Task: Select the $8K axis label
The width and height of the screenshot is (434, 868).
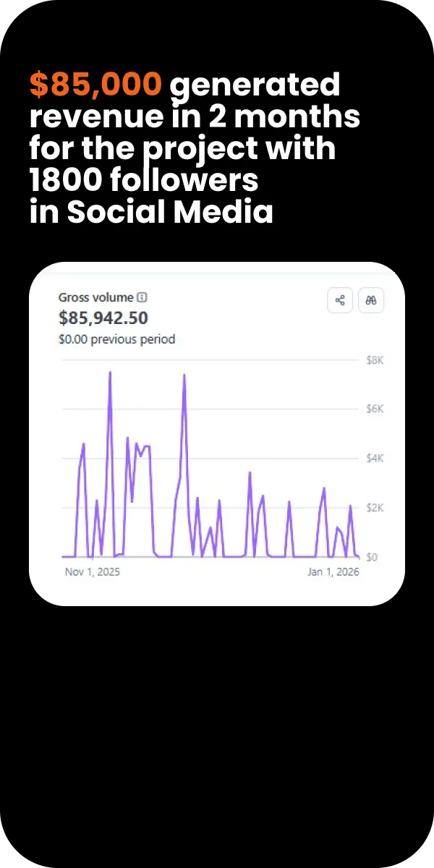Action: point(374,359)
